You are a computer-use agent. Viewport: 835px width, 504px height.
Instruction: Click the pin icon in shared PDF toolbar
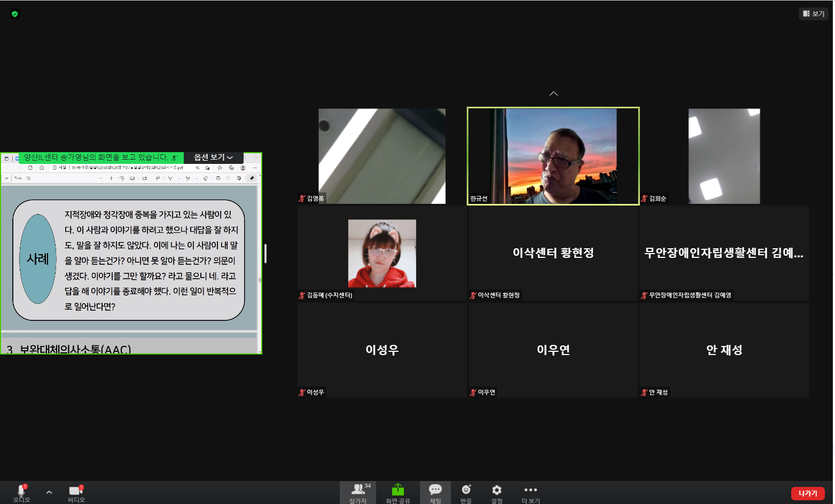[x=252, y=178]
